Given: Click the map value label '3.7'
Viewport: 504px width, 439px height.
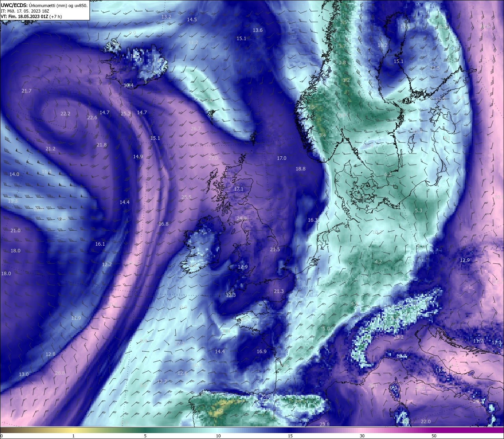Looking at the screenshot, I should pos(342,46).
